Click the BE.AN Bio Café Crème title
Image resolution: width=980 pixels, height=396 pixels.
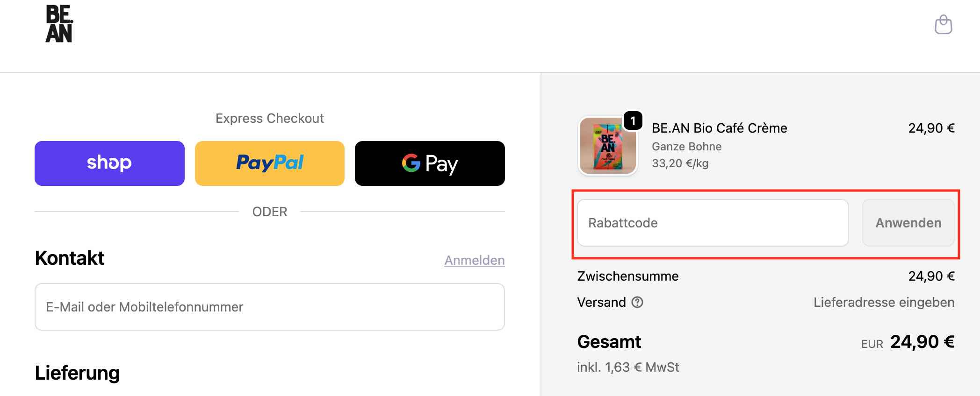[719, 128]
